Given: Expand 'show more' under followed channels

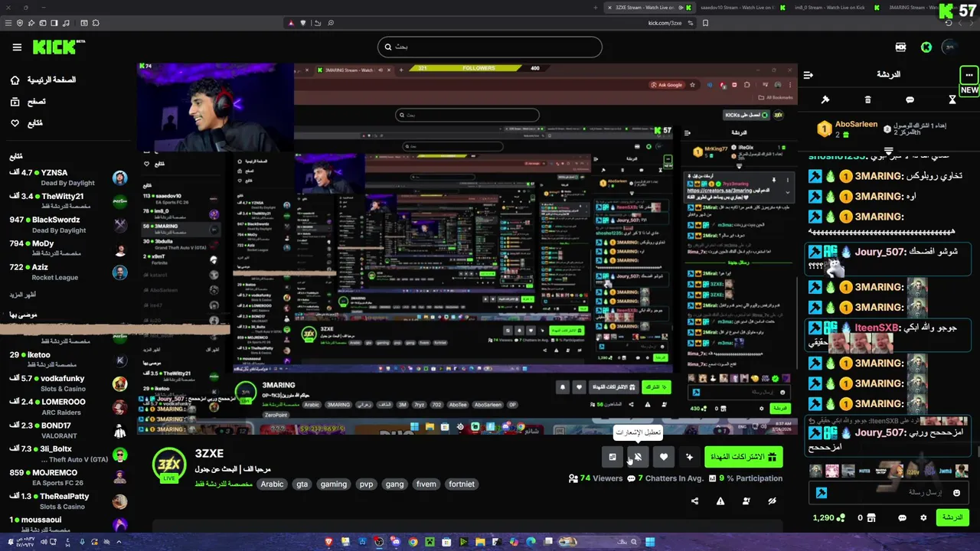Looking at the screenshot, I should (22, 295).
